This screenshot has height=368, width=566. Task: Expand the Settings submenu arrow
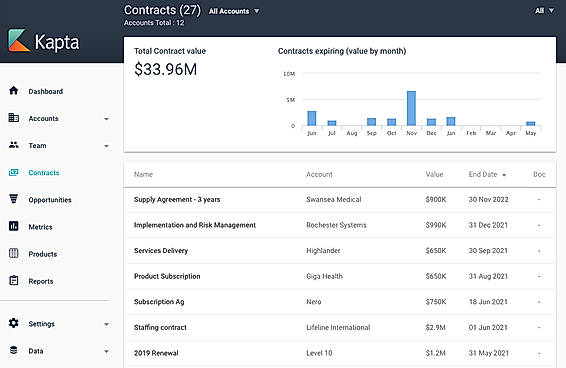tap(106, 324)
